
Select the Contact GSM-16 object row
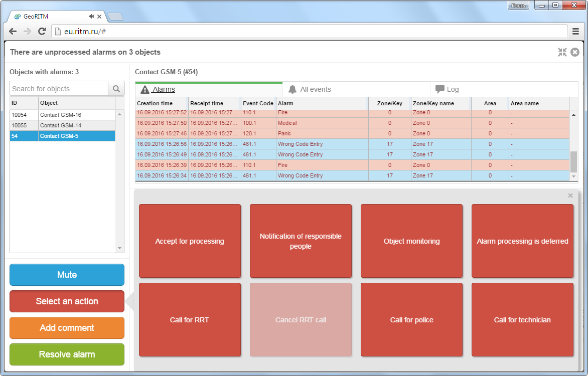coord(62,115)
